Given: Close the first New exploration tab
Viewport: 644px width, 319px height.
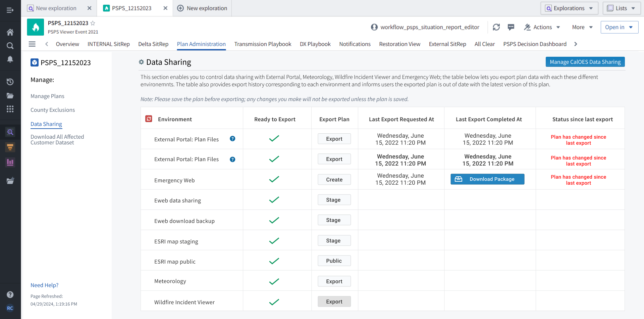Looking at the screenshot, I should tap(89, 8).
